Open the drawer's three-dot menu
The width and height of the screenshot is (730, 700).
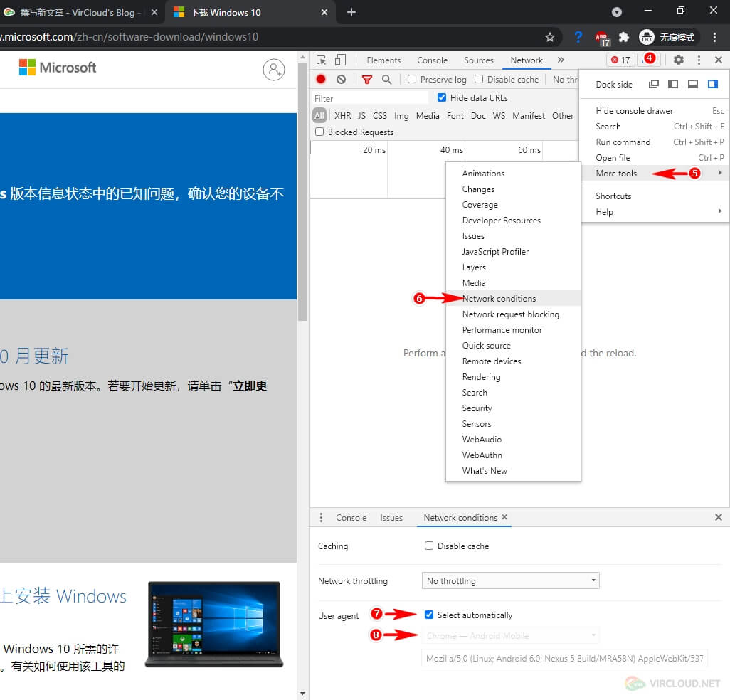321,518
